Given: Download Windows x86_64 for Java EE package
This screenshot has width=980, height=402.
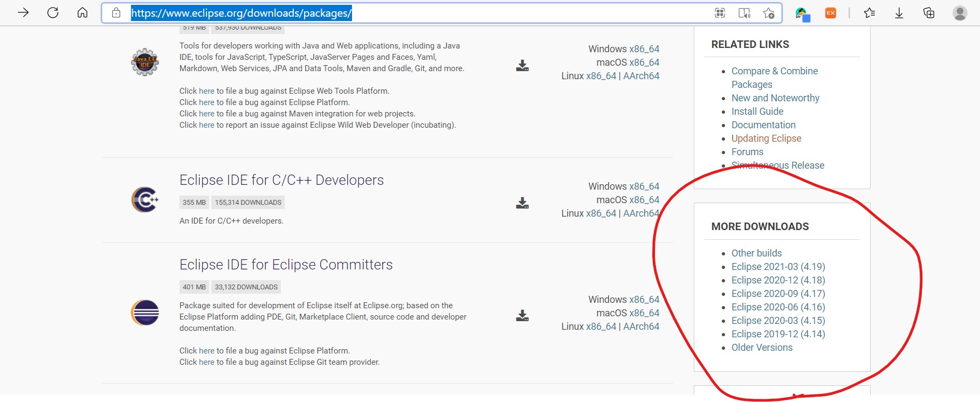Looking at the screenshot, I should 644,49.
